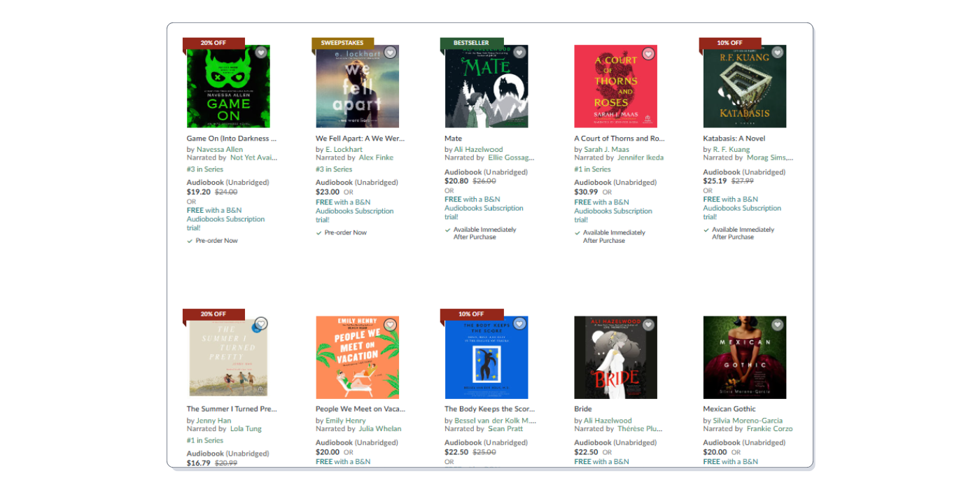
Task: Wishlist A Court of Thorns and Roses heart
Action: coord(648,53)
